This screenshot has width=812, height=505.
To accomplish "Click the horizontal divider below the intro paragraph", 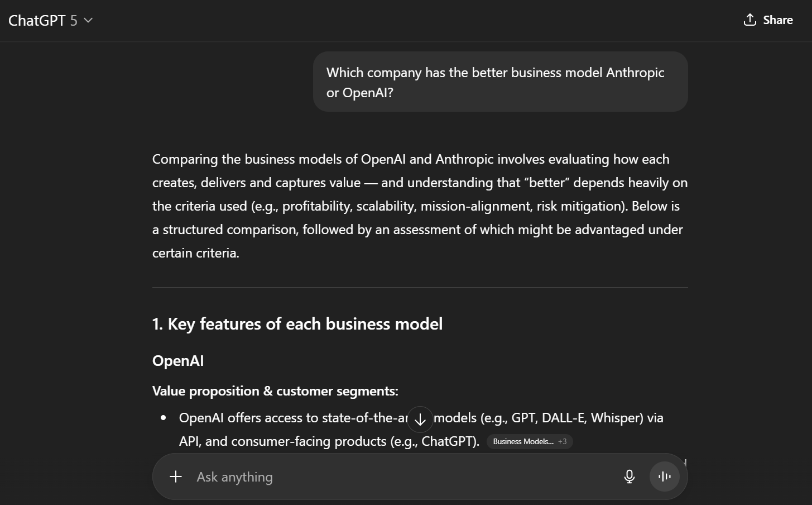I will point(420,288).
